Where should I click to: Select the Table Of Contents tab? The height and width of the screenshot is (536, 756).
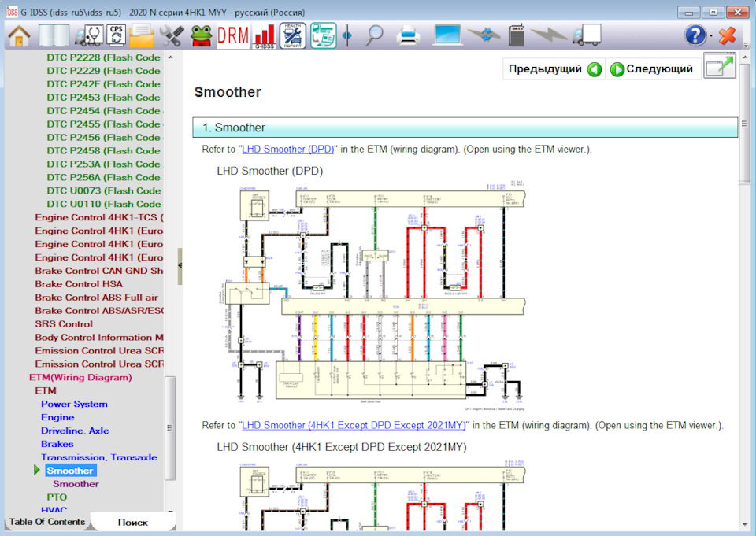pos(47,522)
